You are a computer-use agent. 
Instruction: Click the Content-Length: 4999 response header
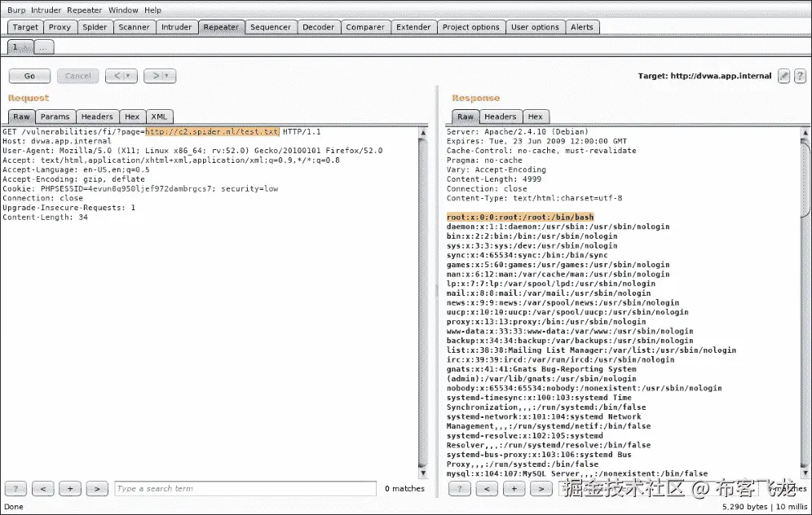[x=494, y=179]
